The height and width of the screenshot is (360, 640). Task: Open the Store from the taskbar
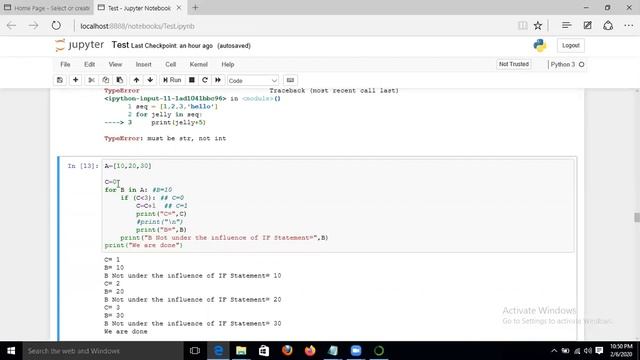coord(264,351)
